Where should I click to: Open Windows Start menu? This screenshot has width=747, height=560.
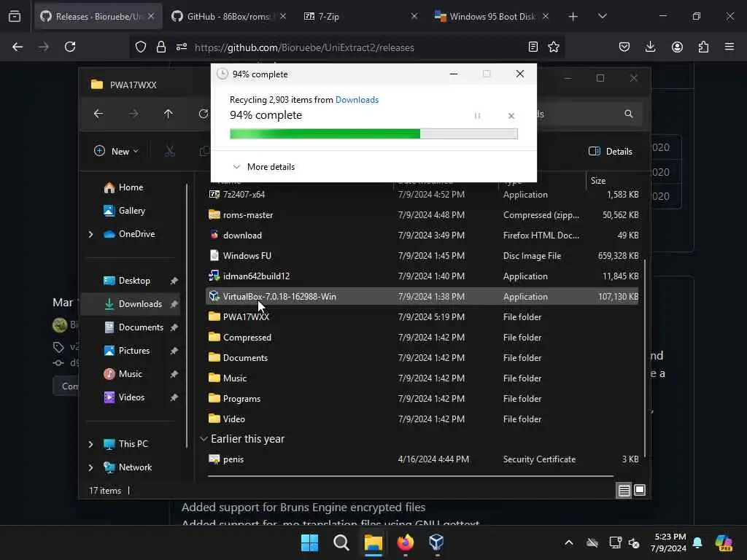point(309,542)
